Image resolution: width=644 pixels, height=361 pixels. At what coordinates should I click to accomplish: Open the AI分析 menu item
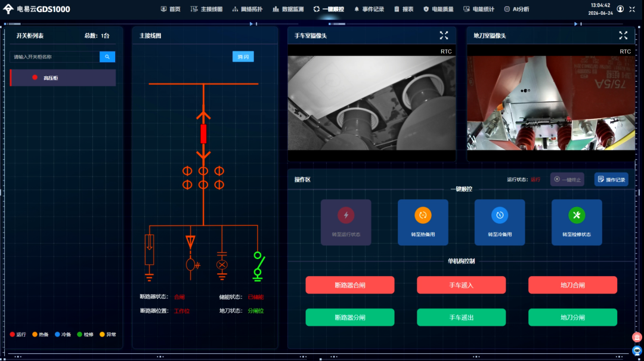tap(516, 9)
